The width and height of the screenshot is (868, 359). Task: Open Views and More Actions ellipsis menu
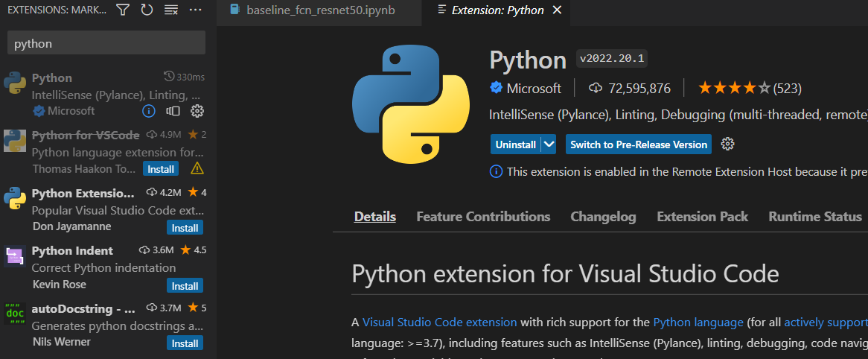195,10
